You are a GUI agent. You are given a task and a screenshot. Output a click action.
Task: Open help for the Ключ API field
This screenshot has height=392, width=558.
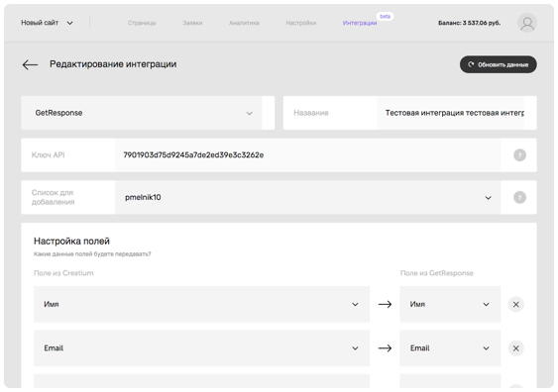tap(519, 155)
